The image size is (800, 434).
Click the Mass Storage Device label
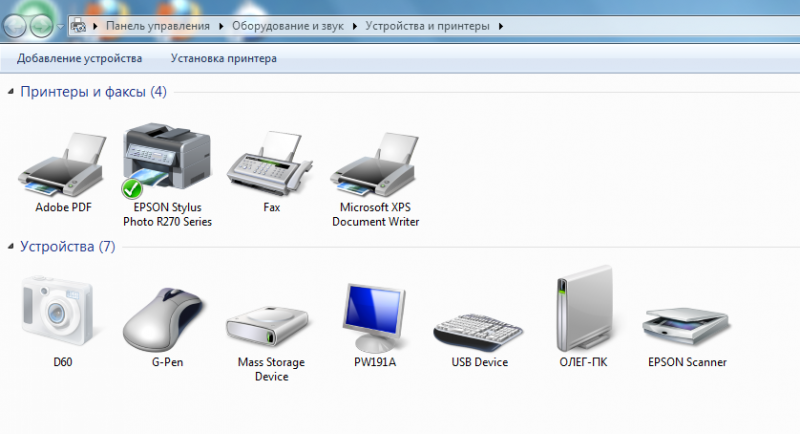click(x=271, y=369)
